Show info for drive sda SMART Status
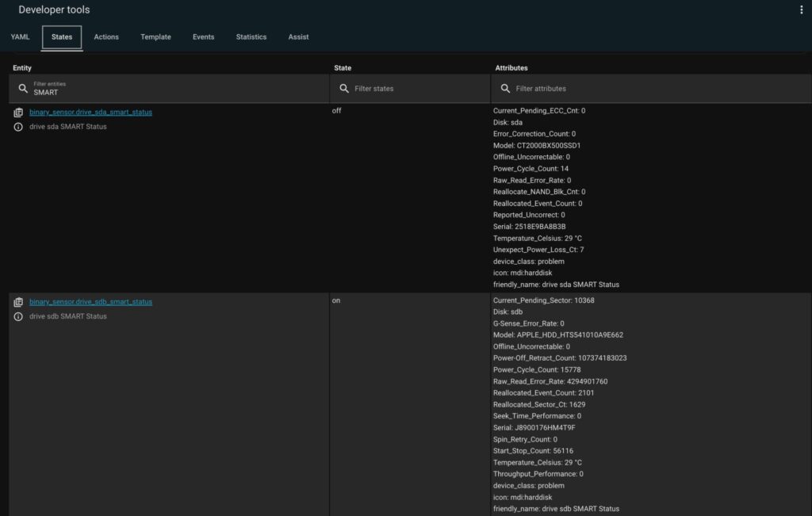The image size is (812, 516). [x=18, y=127]
